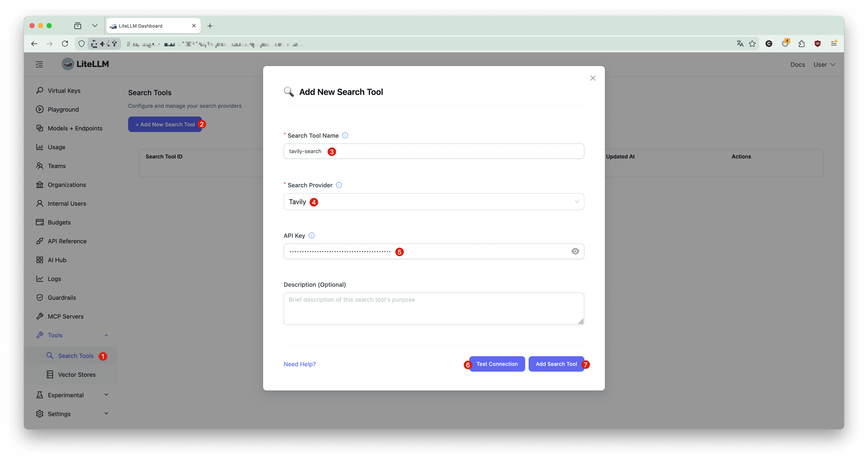Reload the page with the refresh icon
This screenshot has width=868, height=461.
tap(65, 43)
